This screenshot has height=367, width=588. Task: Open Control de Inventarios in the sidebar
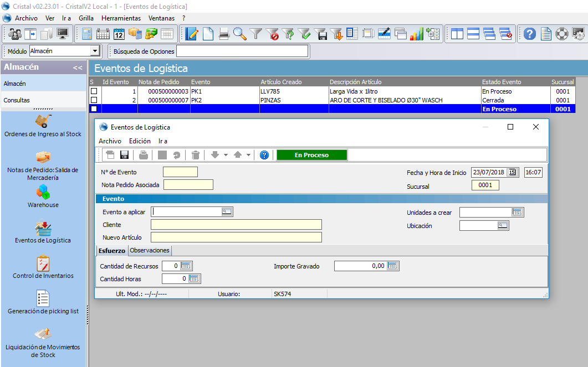pyautogui.click(x=43, y=267)
